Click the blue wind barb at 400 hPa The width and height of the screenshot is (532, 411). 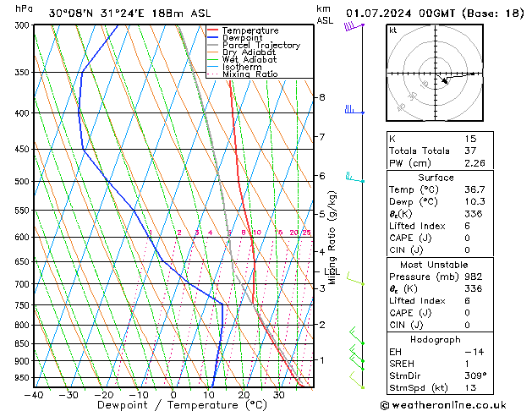354,110
